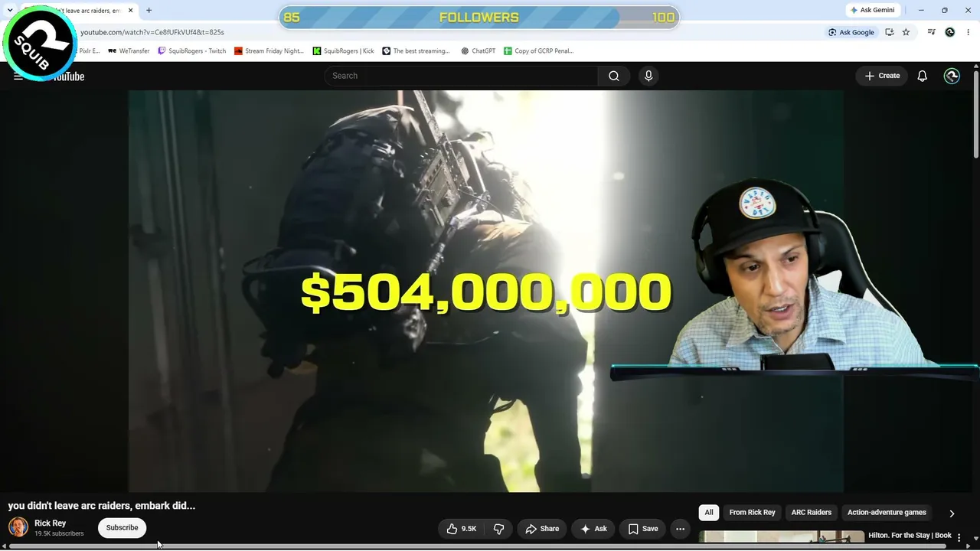
Task: Click Ask Google in the address bar
Action: pyautogui.click(x=851, y=32)
